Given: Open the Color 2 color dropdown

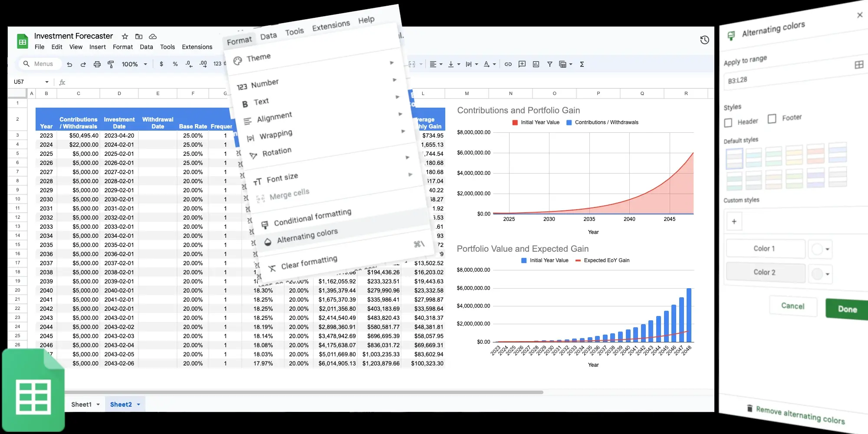Looking at the screenshot, I should point(820,273).
